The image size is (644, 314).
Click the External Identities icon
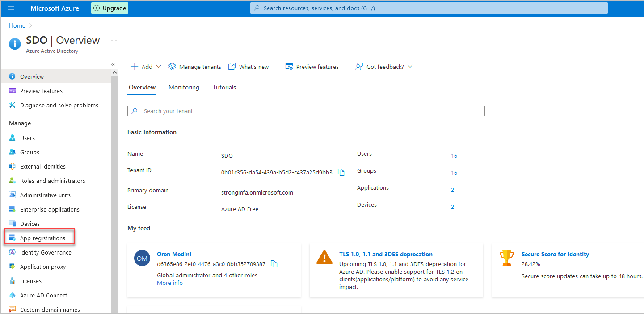click(12, 166)
